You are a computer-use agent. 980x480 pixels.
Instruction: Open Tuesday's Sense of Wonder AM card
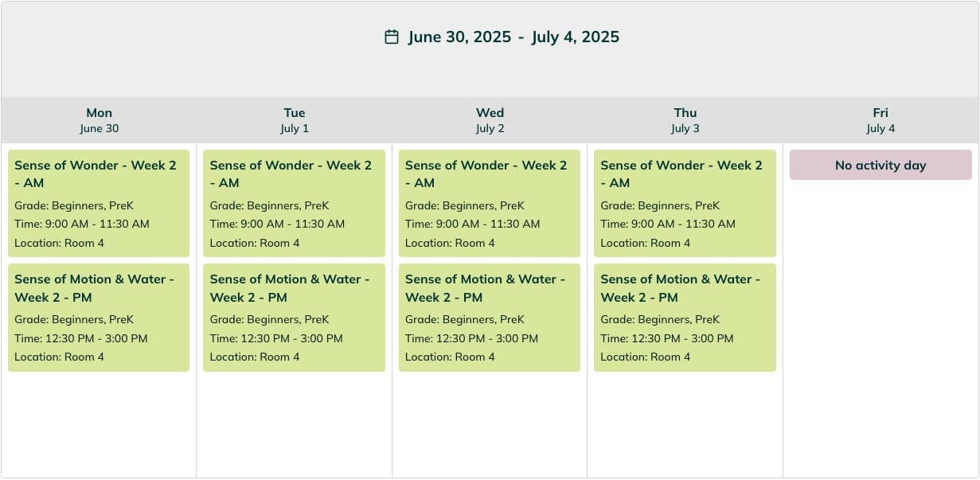click(294, 204)
